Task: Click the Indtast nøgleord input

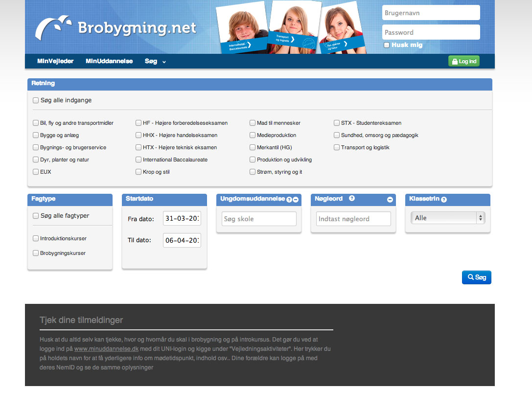Action: (353, 219)
